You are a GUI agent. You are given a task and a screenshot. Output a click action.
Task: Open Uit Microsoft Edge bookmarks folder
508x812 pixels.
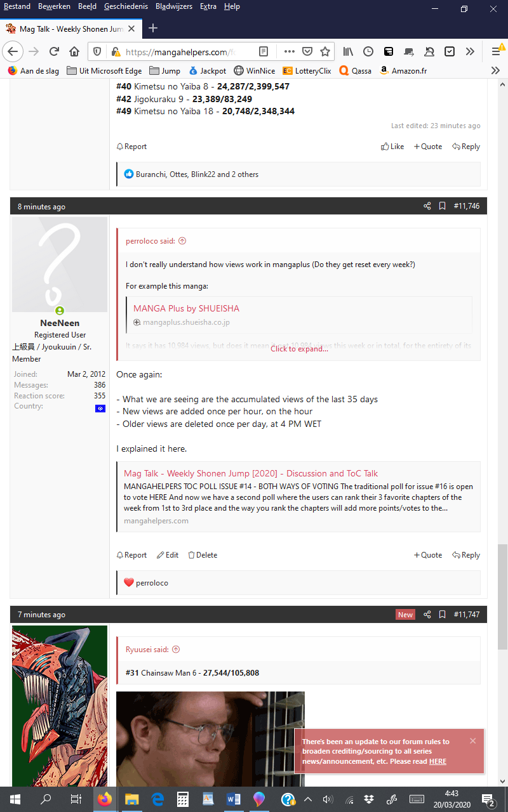click(104, 71)
